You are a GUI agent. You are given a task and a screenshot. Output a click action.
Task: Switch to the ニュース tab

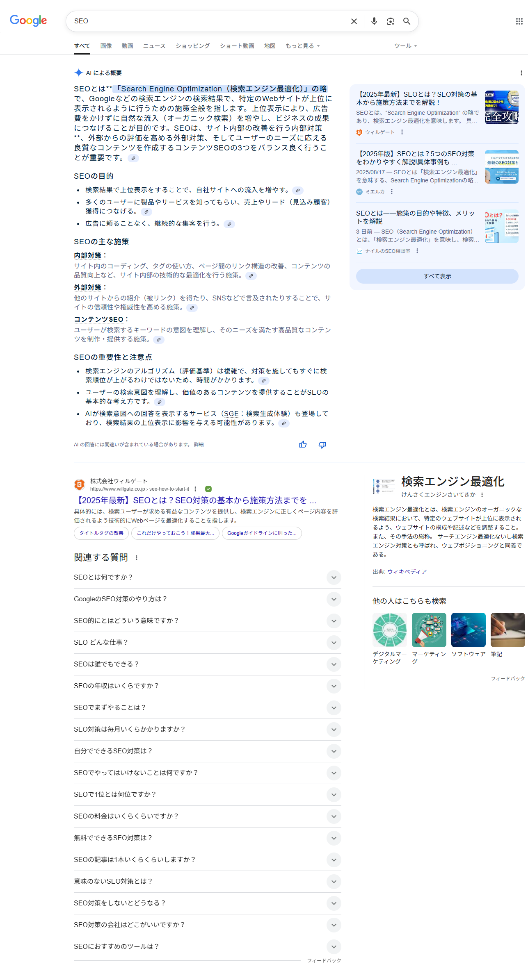coord(154,46)
